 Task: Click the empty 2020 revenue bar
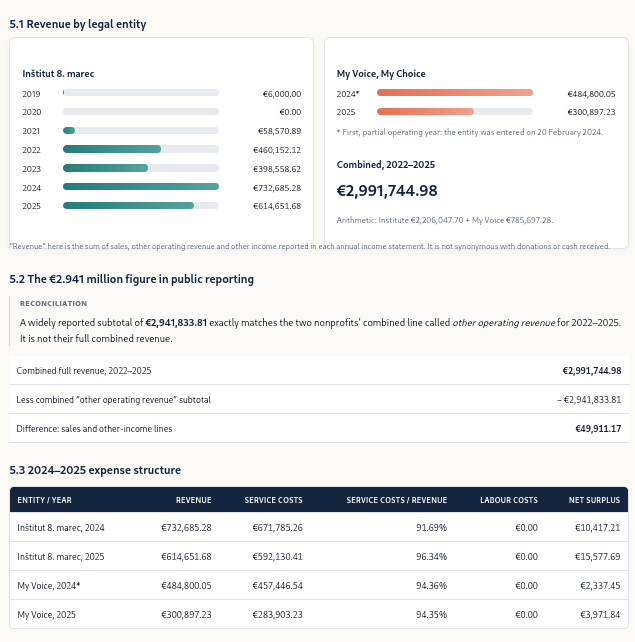pos(141,112)
